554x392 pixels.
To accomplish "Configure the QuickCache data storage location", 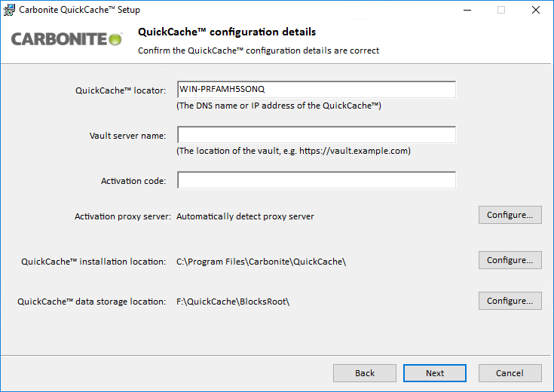I will [510, 301].
